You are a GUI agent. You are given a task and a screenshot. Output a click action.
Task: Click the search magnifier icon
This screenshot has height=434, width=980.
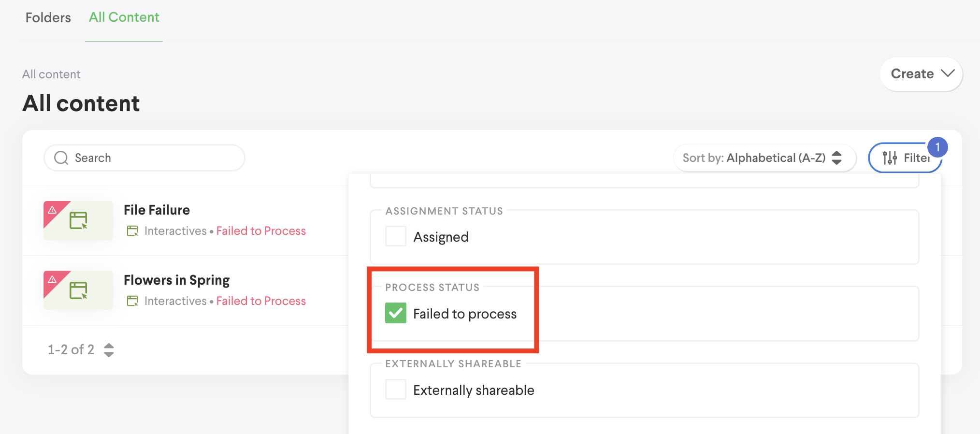(x=61, y=158)
